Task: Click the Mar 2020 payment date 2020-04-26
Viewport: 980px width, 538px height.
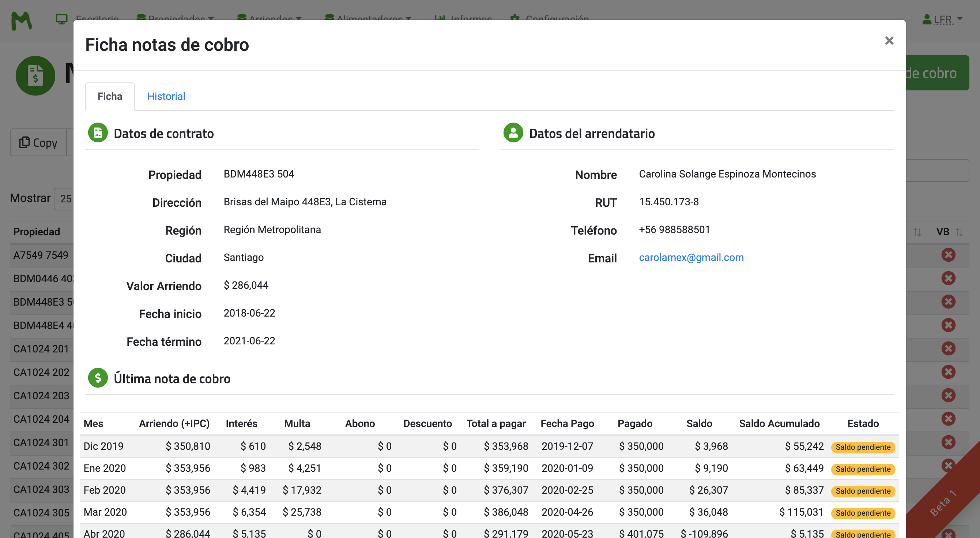Action: (567, 512)
